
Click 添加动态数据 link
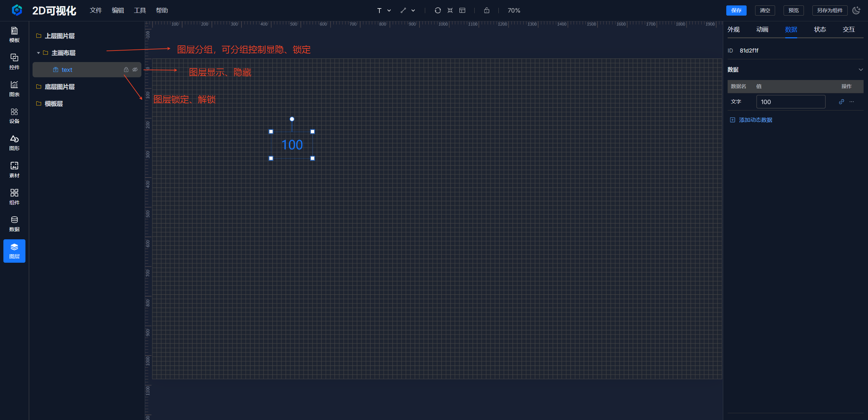[755, 120]
